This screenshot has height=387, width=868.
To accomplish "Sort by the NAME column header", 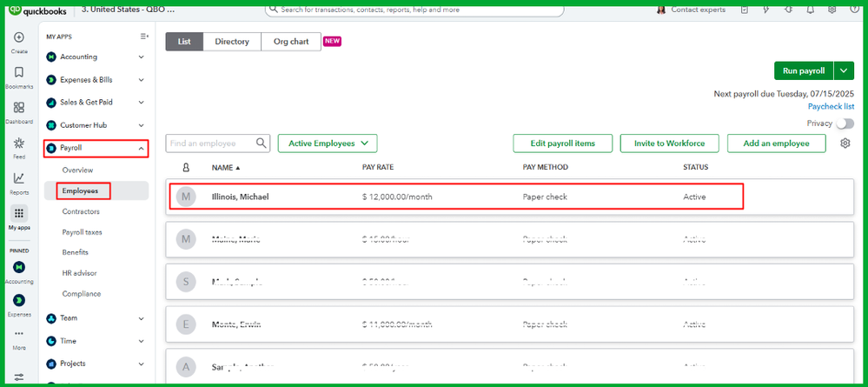I will [226, 168].
